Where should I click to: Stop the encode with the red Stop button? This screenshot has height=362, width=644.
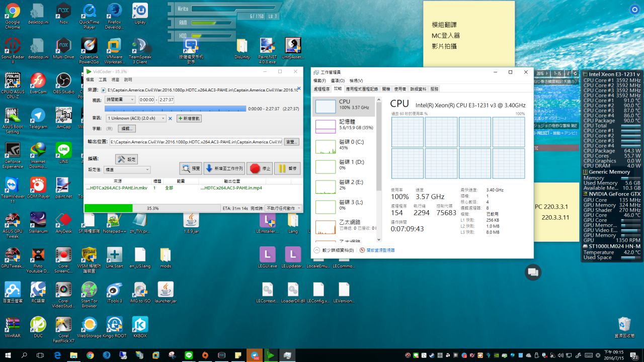coord(260,168)
